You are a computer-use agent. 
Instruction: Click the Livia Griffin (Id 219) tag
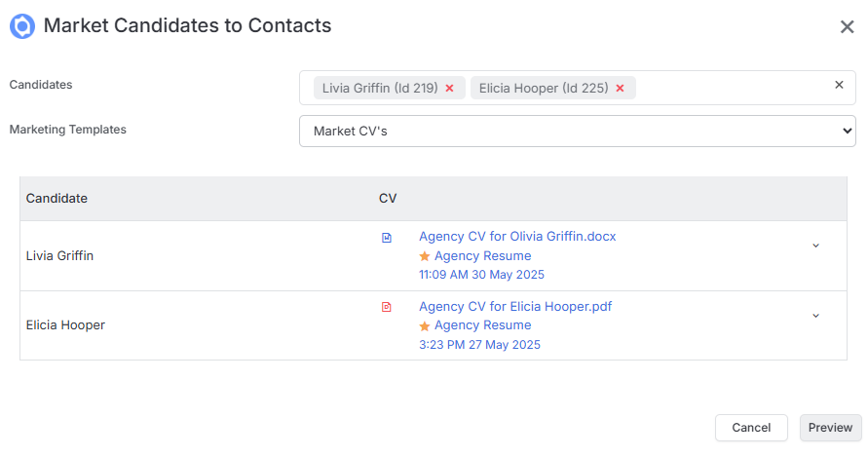coord(380,88)
